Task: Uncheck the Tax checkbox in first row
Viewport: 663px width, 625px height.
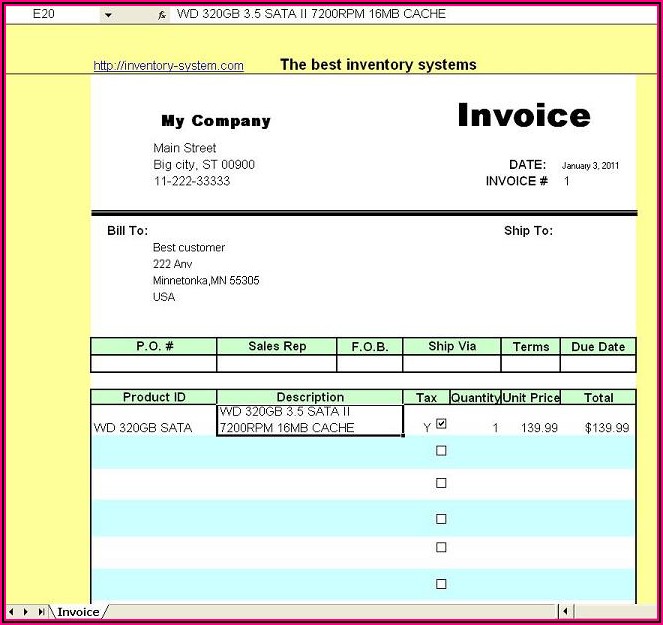Action: tap(441, 424)
